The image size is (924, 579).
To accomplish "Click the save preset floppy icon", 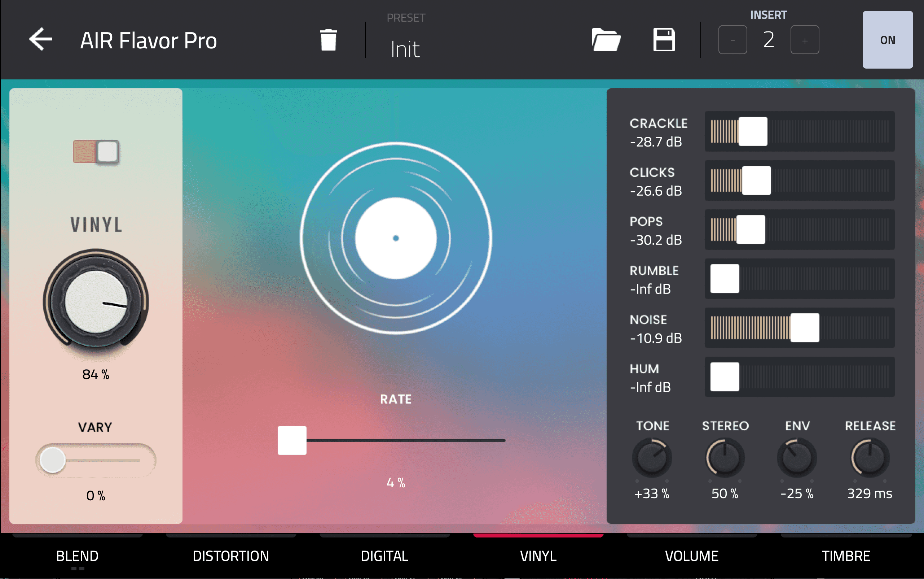I will coord(664,40).
